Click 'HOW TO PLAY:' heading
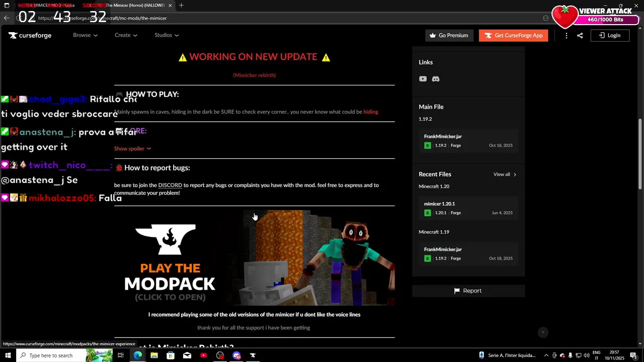The width and height of the screenshot is (644, 362). 152,94
